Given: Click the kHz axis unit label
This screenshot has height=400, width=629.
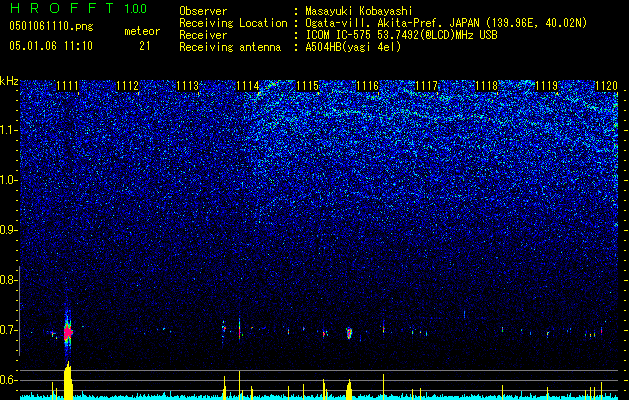Looking at the screenshot, I should coord(9,81).
